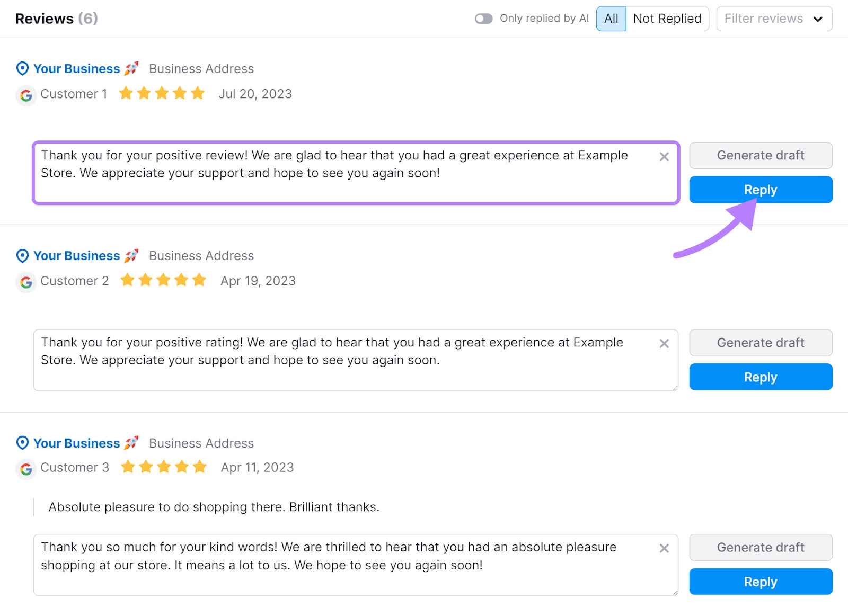Open the Filter reviews dropdown
Image resolution: width=848 pixels, height=616 pixels.
coord(773,18)
